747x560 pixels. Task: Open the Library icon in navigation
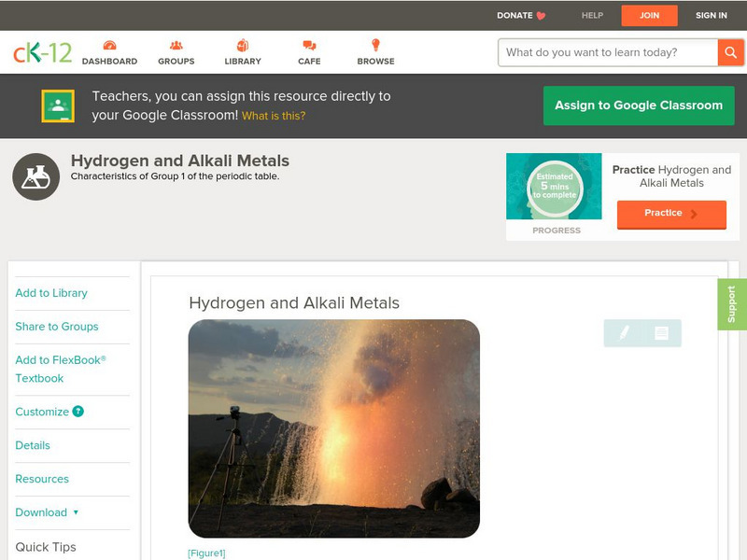coord(243,46)
